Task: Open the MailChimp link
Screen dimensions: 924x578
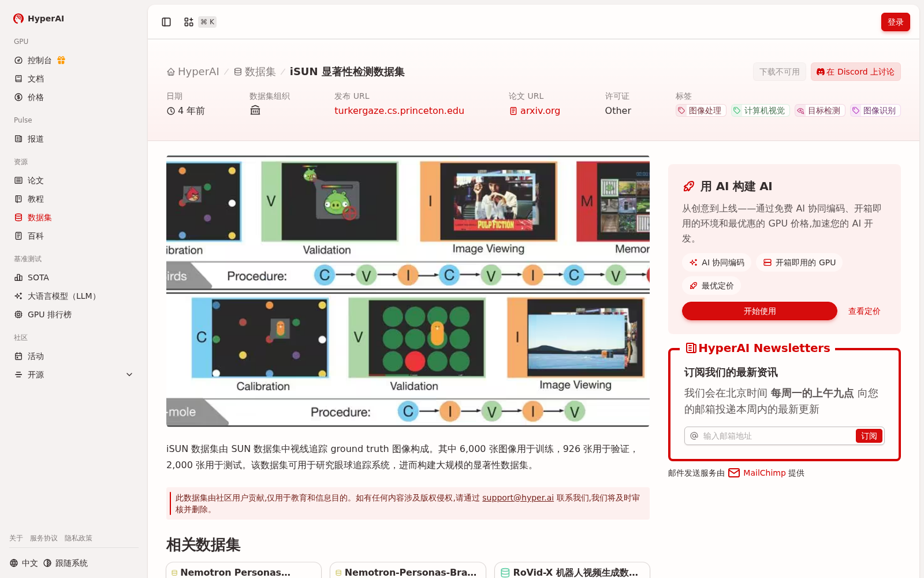Action: (765, 473)
